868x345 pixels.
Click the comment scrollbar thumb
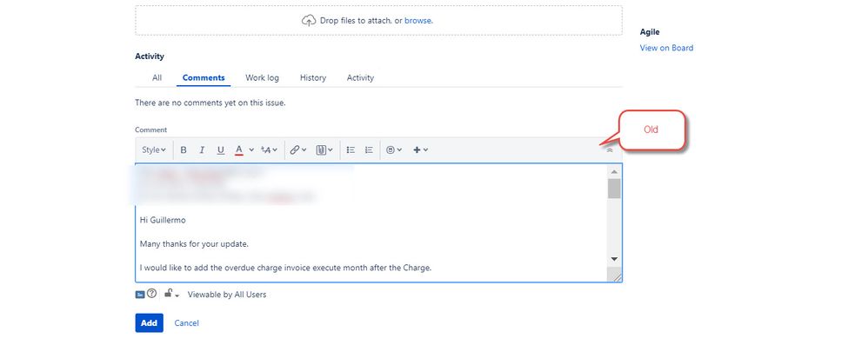tap(614, 189)
